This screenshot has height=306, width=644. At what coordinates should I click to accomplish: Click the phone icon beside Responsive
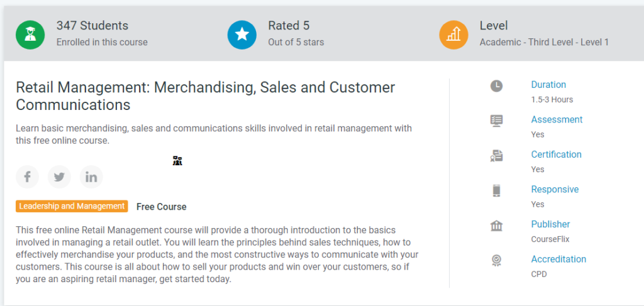point(497,191)
